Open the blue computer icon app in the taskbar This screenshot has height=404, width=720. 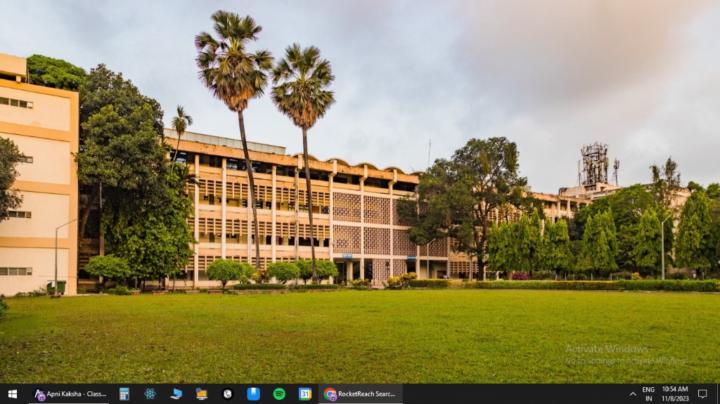176,394
